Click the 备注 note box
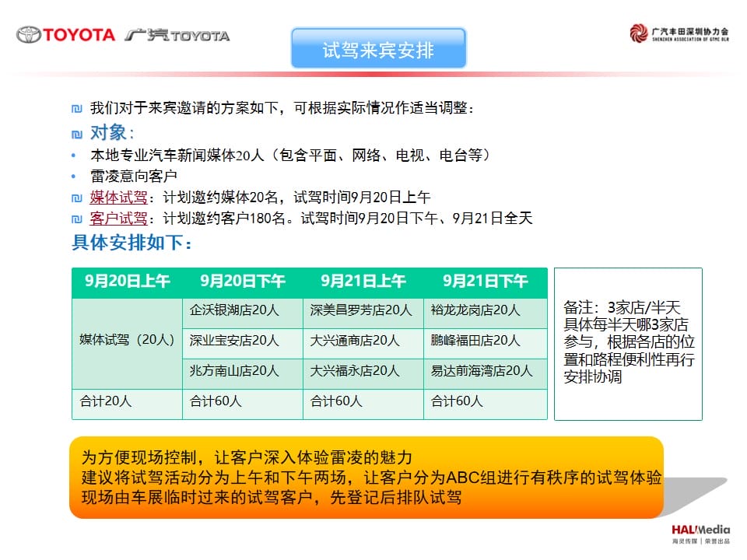 pyautogui.click(x=628, y=344)
